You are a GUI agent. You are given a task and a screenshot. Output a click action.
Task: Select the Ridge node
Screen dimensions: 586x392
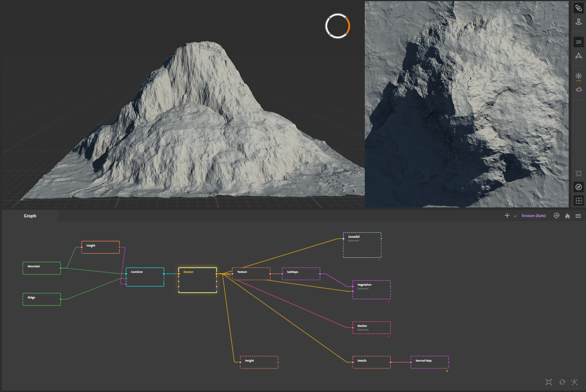pyautogui.click(x=42, y=299)
